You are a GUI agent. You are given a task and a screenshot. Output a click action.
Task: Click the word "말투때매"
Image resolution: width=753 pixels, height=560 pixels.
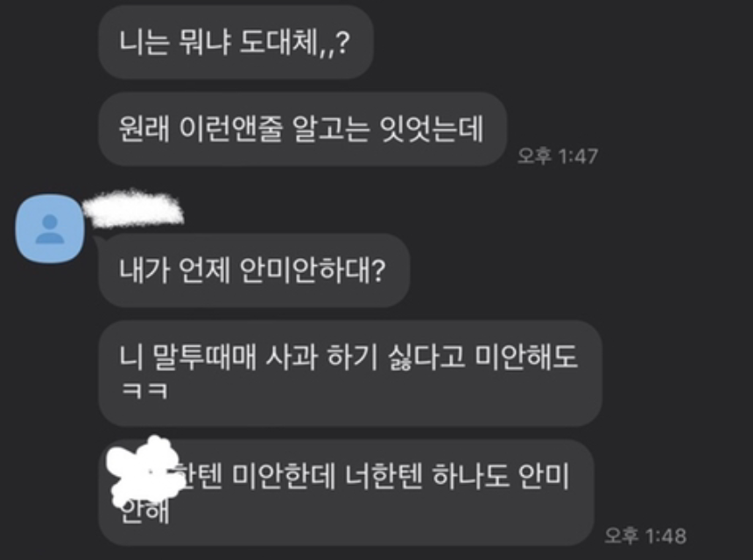point(205,357)
